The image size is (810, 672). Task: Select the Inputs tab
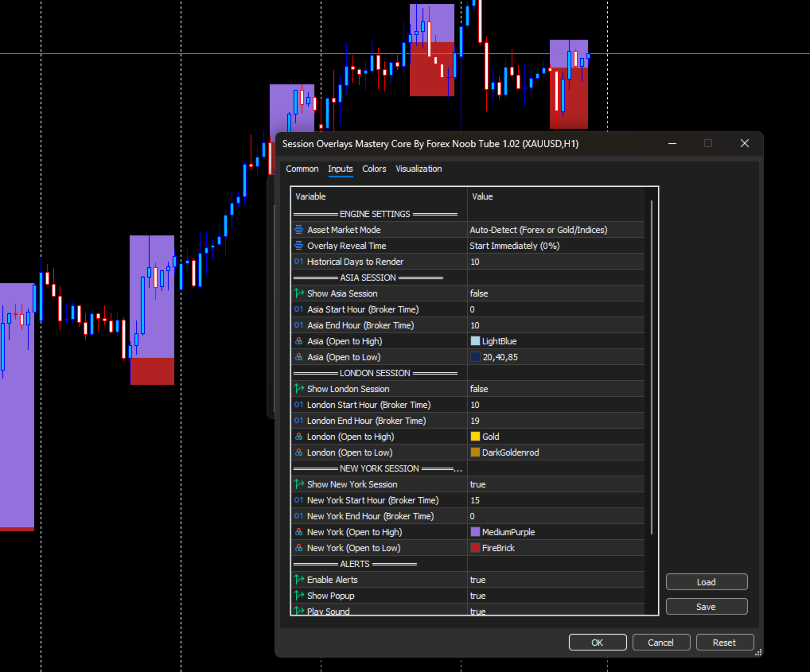[341, 169]
